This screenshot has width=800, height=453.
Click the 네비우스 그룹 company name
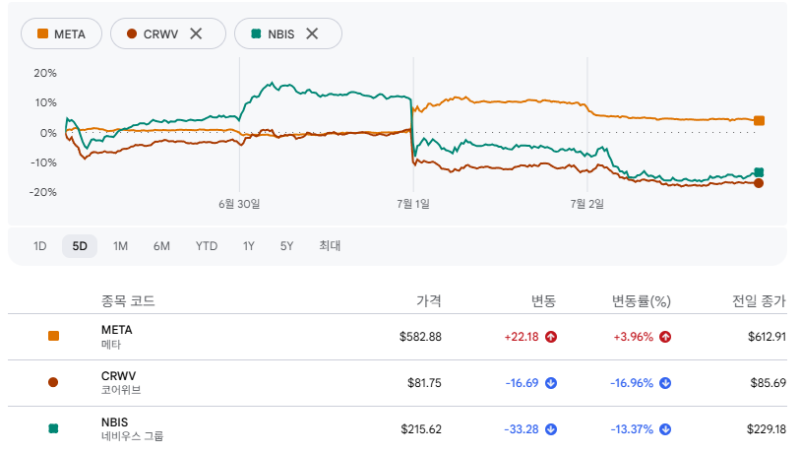[x=132, y=436]
